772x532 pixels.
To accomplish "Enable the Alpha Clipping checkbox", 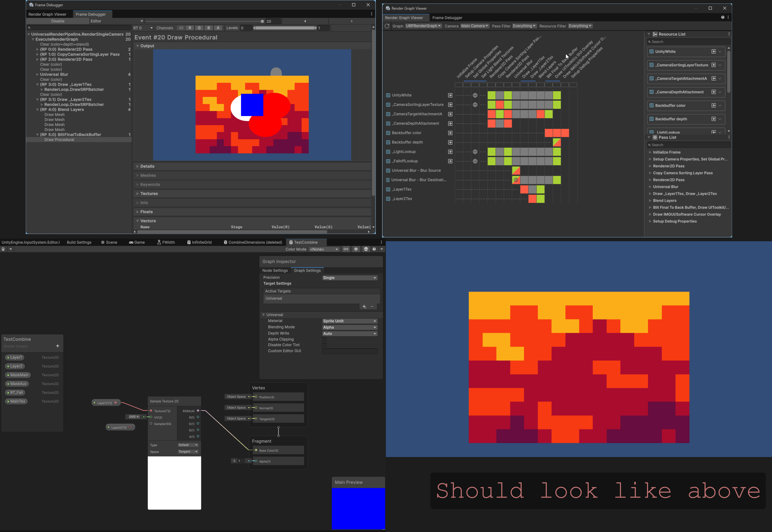I will point(324,339).
